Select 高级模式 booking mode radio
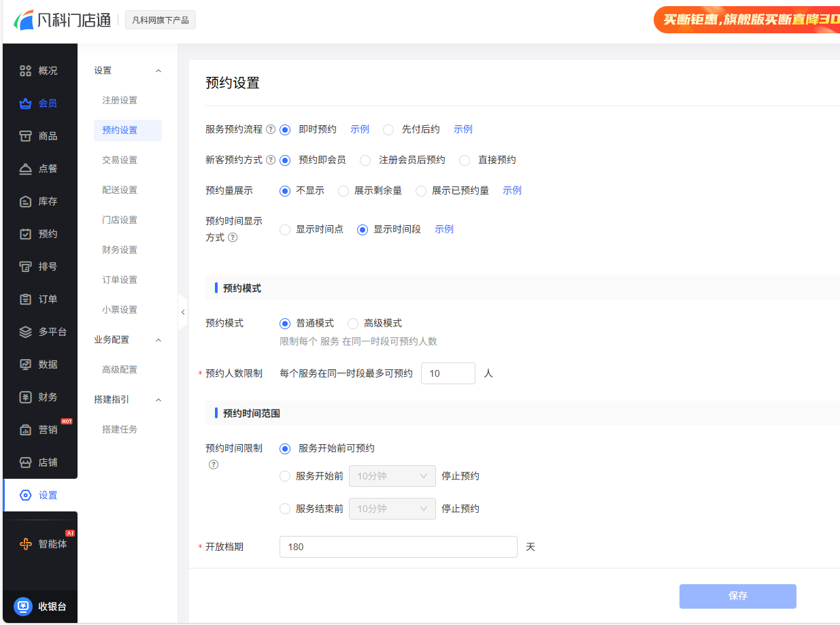The image size is (840, 625). [353, 324]
